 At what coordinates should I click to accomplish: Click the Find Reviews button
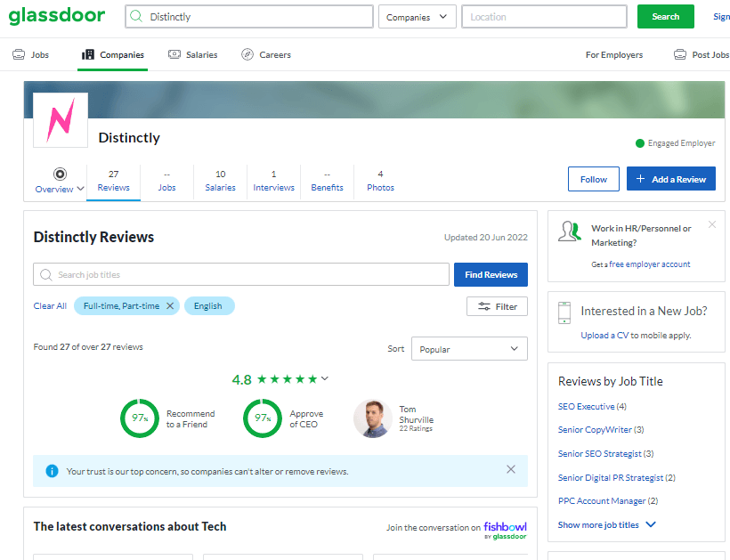pos(491,274)
